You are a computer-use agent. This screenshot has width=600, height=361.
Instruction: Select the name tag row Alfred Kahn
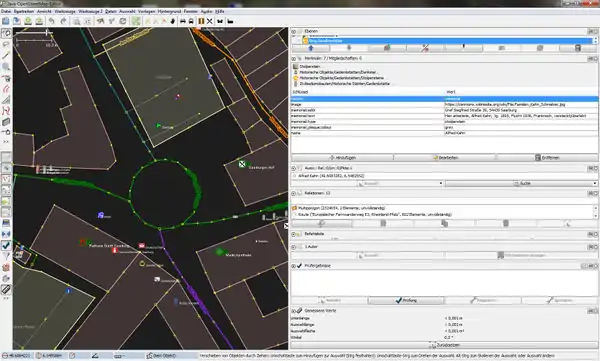point(444,133)
